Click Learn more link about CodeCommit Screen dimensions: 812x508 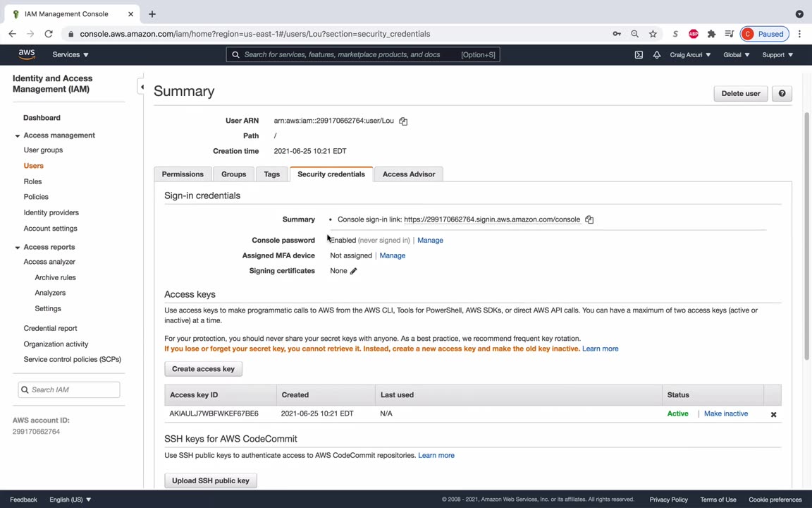[436, 455]
